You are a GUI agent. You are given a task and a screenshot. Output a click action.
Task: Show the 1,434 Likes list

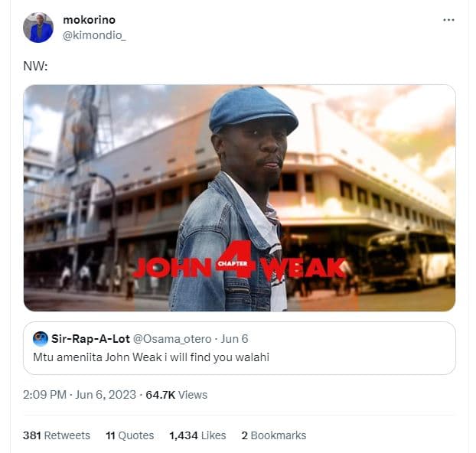click(197, 435)
